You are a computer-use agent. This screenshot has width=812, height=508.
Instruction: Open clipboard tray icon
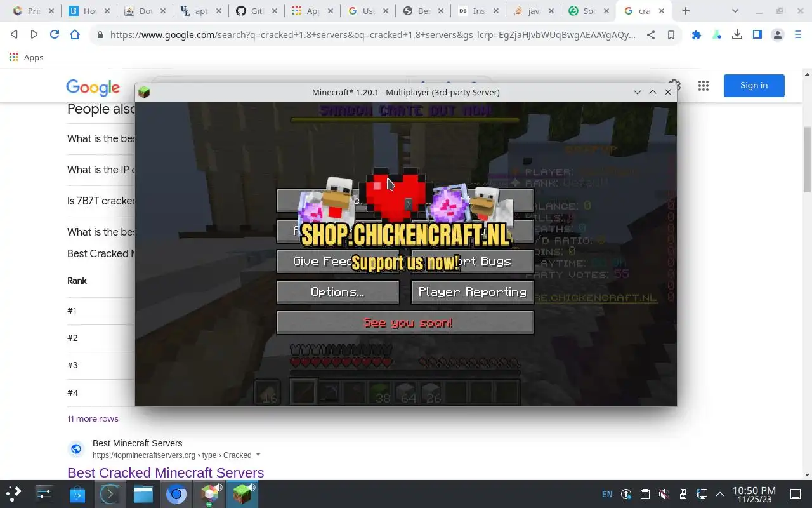(645, 494)
